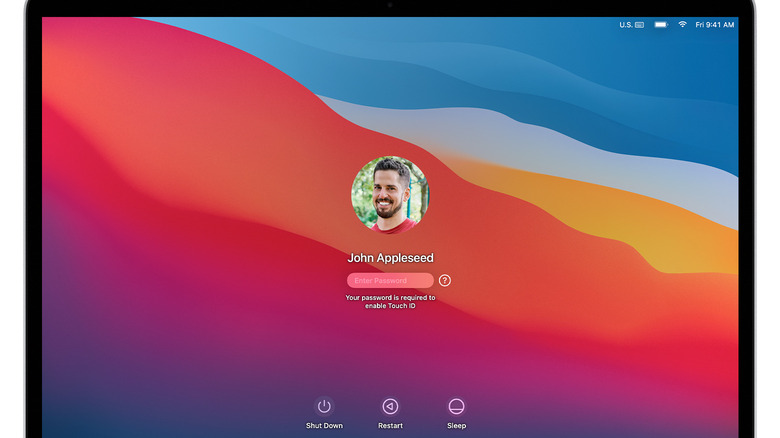Screen dimensions: 780x438
Task: Click the Fri 9:41 AM clock
Action: 714,24
